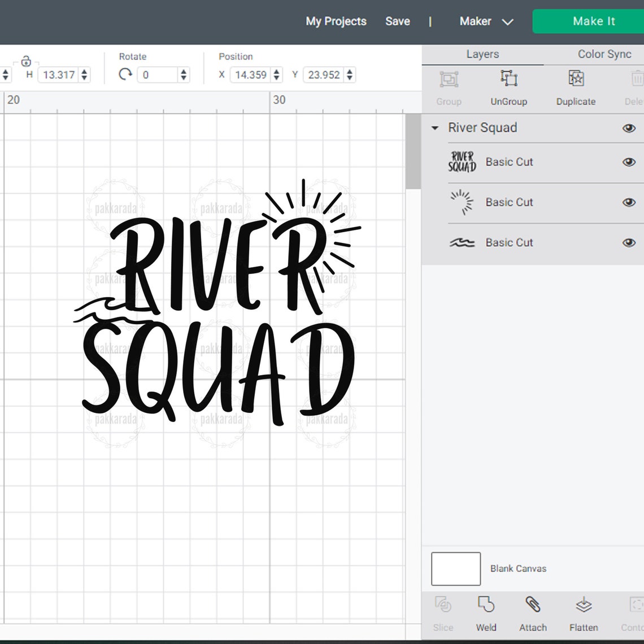Select the Layers tab
Viewport: 644px width, 644px height.
coord(482,54)
